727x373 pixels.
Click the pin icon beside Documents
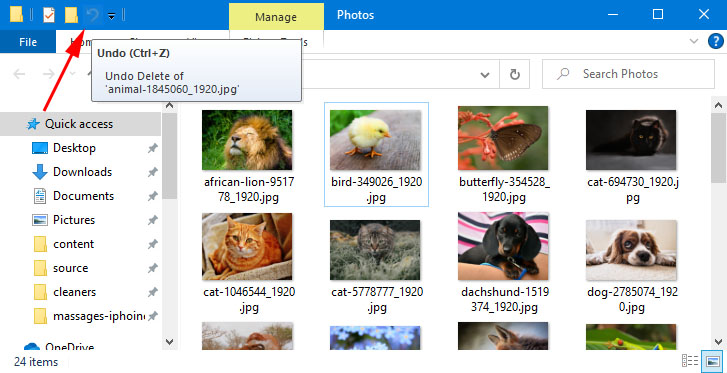point(152,197)
